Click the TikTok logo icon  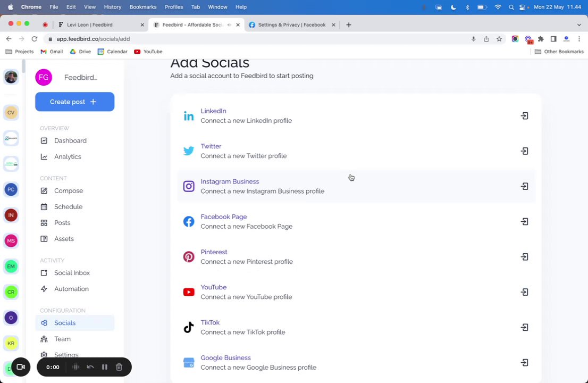(189, 328)
